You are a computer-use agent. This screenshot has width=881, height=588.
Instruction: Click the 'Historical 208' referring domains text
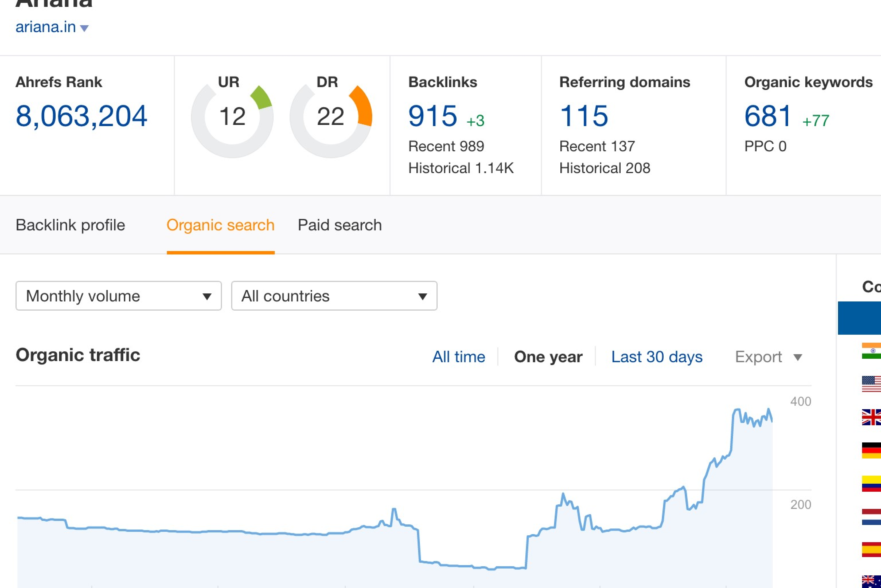tap(605, 168)
